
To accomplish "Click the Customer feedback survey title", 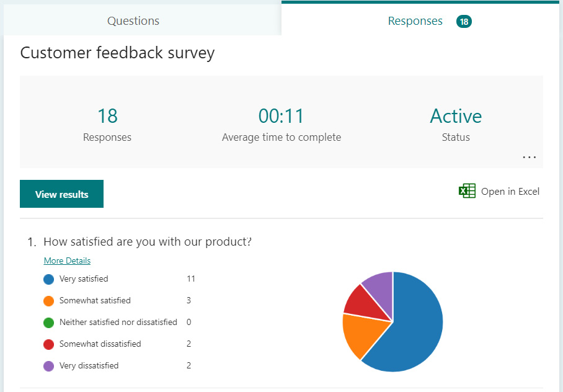I will [117, 53].
